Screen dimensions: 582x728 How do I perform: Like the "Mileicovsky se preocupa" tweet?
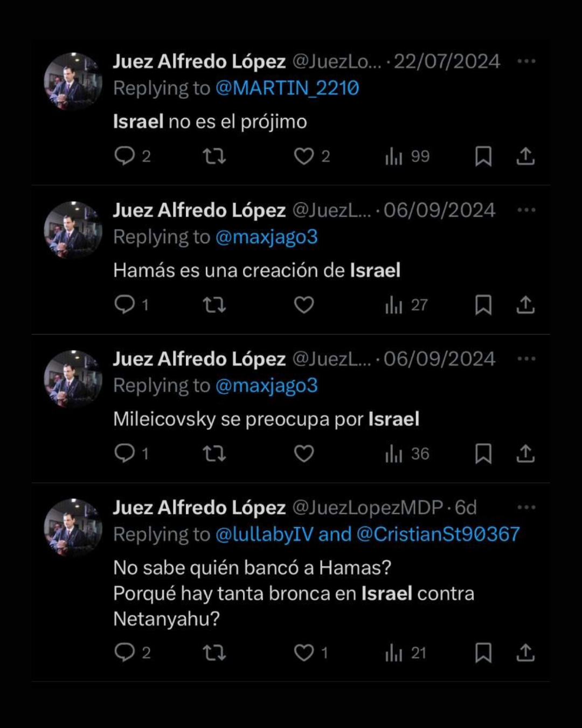point(304,454)
